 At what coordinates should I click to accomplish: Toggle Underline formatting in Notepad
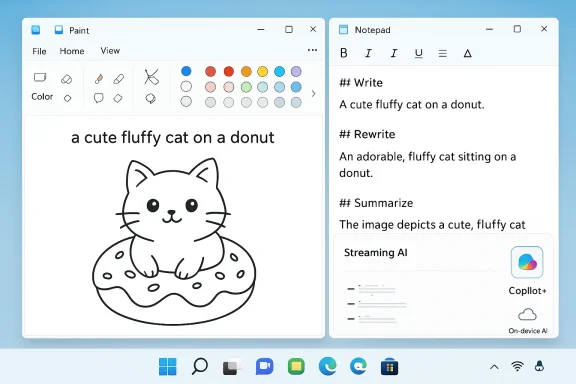point(418,54)
